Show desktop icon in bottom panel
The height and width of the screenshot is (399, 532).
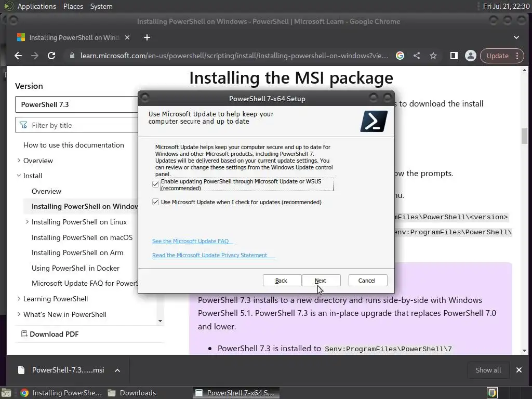6,393
